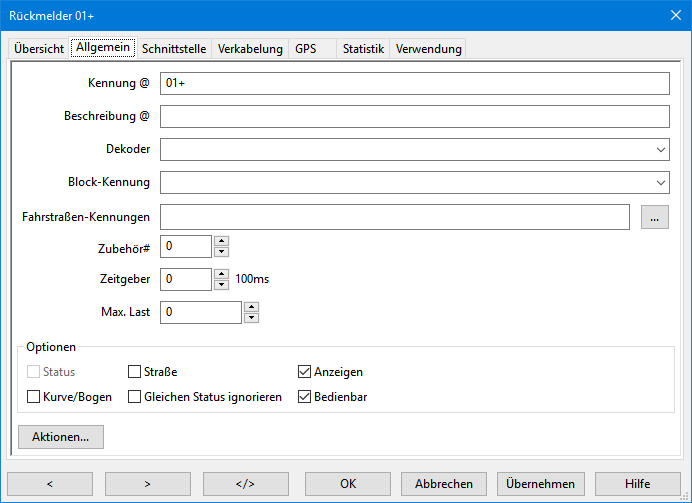692x503 pixels.
Task: Increase the Max. Last spinner value
Action: pyautogui.click(x=252, y=307)
